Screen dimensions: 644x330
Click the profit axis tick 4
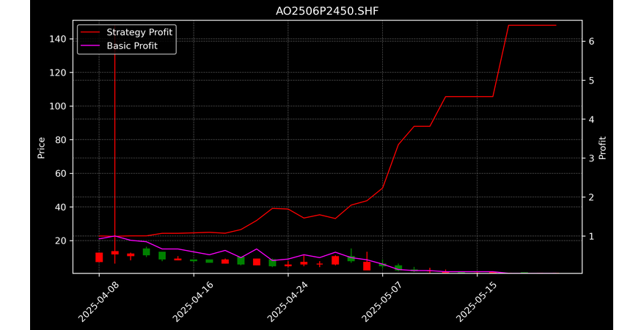point(592,120)
